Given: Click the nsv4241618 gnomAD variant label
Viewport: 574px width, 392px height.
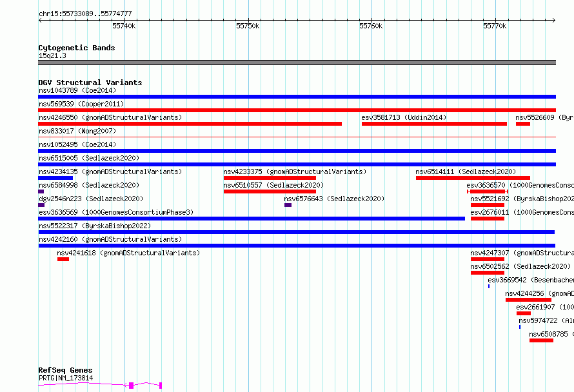Looking at the screenshot, I should pyautogui.click(x=128, y=253).
